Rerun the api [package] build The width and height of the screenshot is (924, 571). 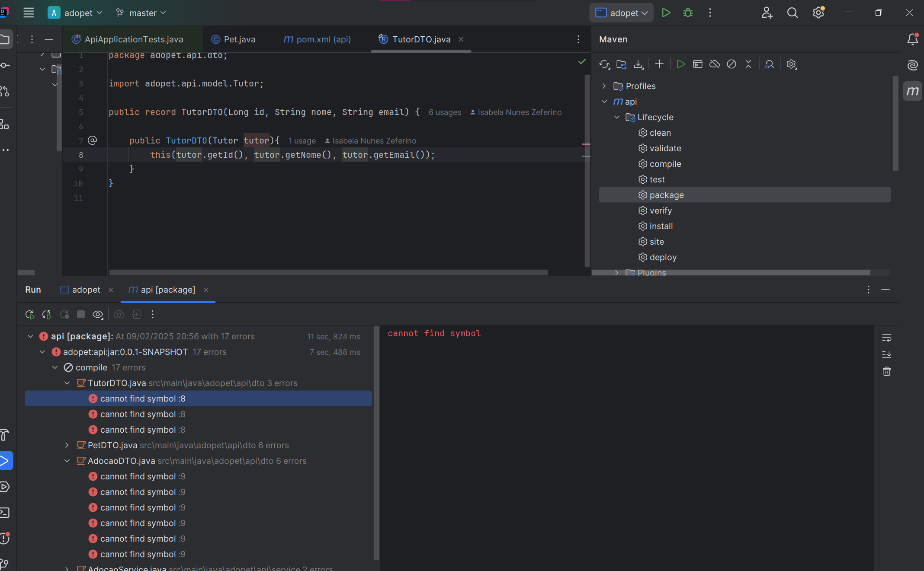click(30, 315)
